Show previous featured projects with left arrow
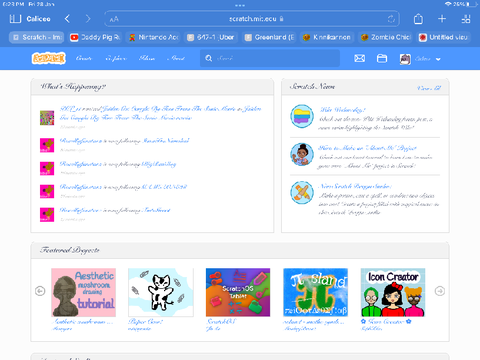 [x=40, y=291]
